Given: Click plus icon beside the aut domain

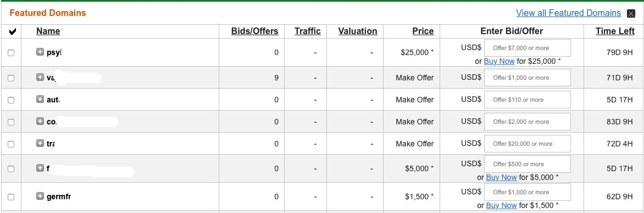Looking at the screenshot, I should (x=40, y=99).
